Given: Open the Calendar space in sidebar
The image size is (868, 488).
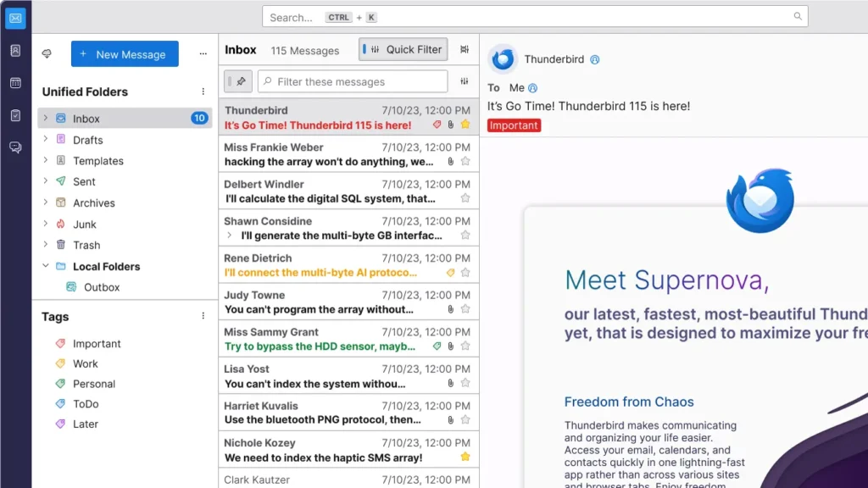Looking at the screenshot, I should [15, 83].
